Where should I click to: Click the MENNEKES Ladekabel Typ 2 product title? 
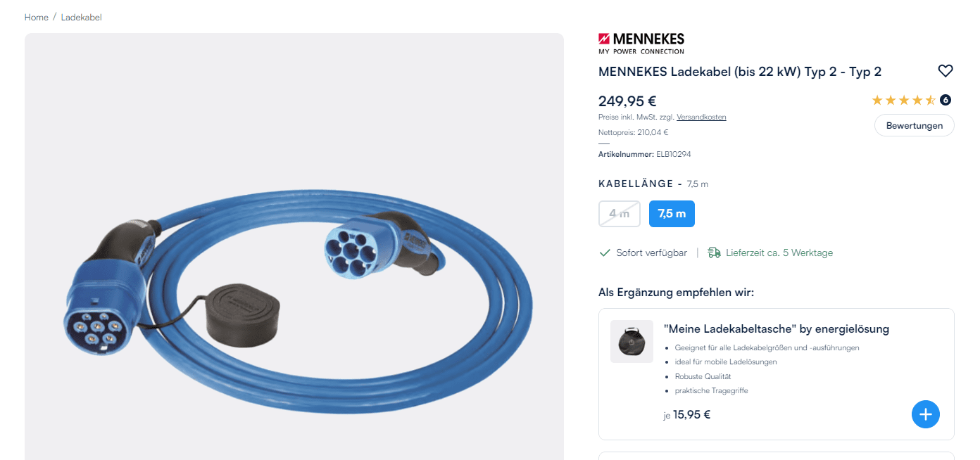click(x=740, y=71)
